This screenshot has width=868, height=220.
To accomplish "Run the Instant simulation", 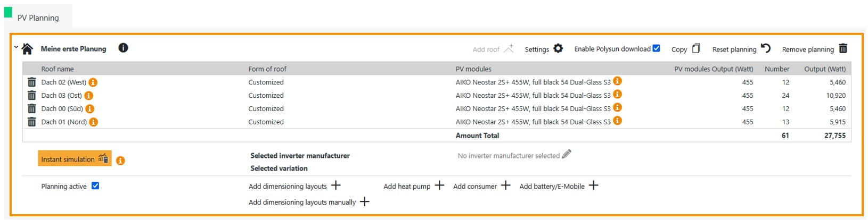I will point(75,159).
